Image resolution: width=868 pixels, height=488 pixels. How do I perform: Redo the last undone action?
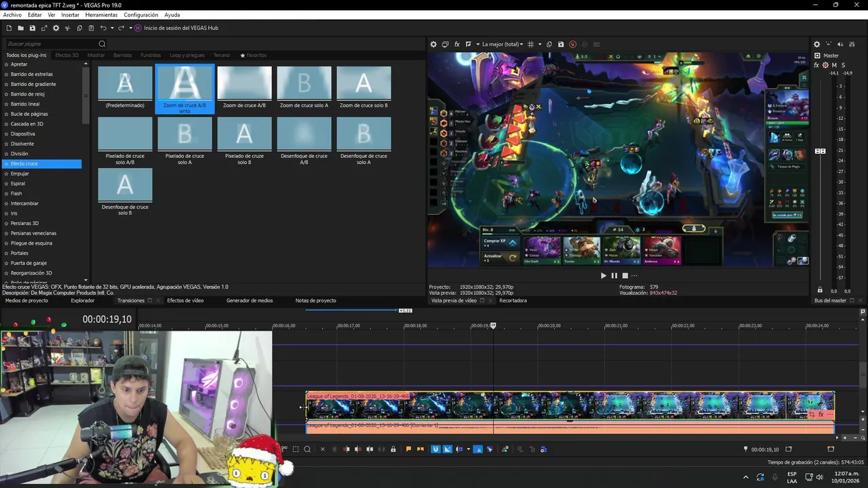pyautogui.click(x=121, y=28)
